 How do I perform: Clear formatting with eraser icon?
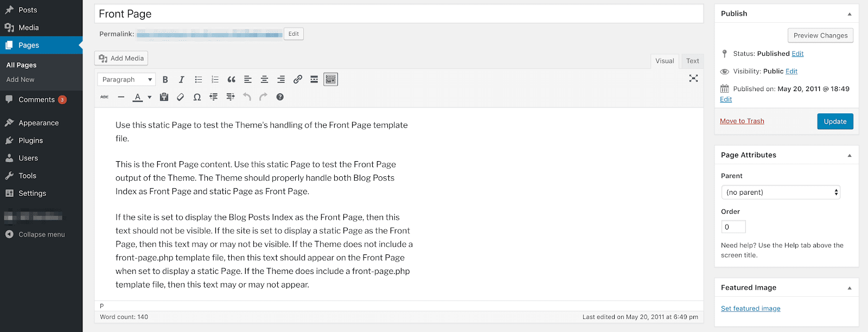(181, 97)
